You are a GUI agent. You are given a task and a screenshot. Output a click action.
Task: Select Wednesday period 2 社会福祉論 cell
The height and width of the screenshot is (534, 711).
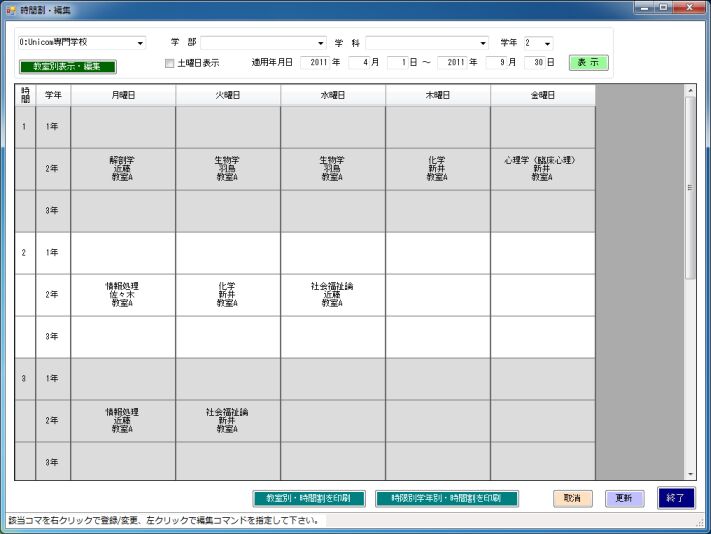[x=332, y=295]
